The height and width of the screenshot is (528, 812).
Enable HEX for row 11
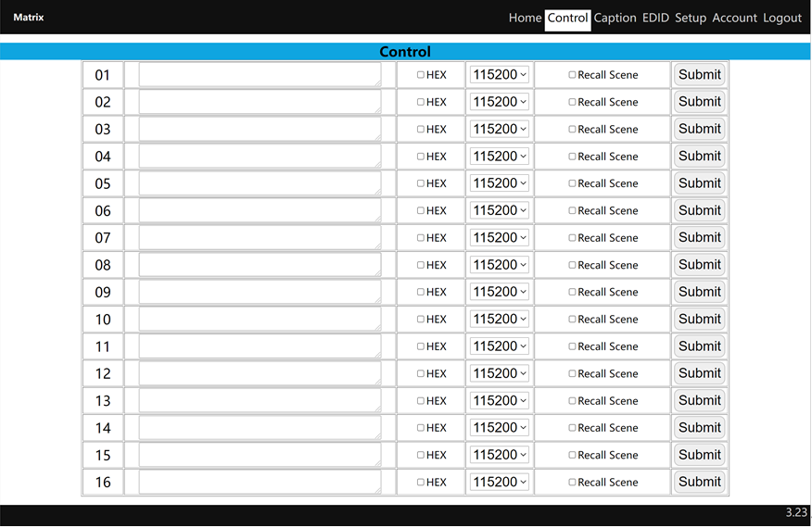(x=421, y=346)
